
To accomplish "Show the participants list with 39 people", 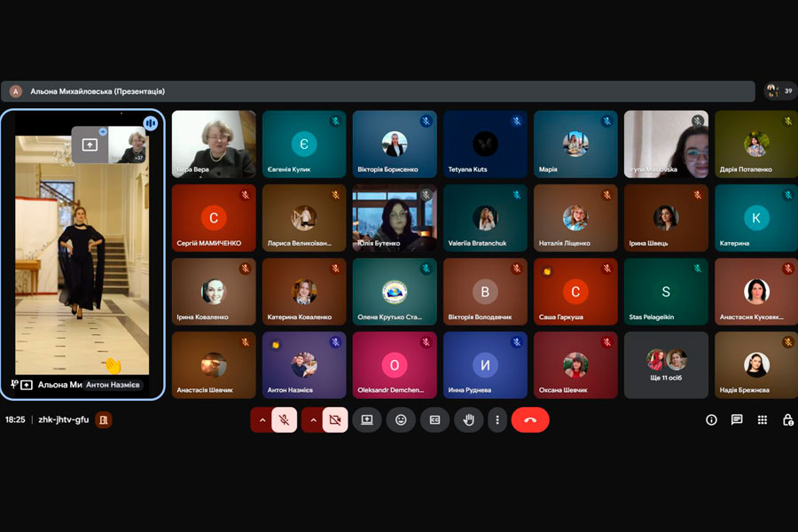I will [x=780, y=90].
